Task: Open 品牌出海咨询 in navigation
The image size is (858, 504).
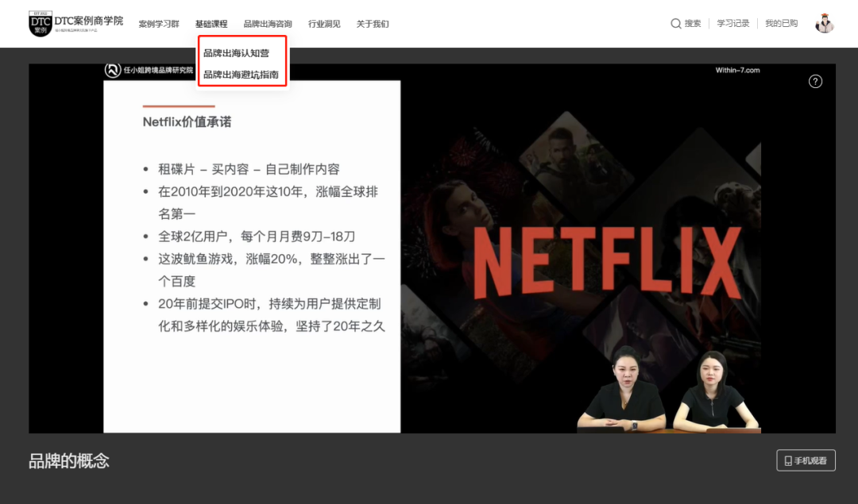Action: (x=268, y=24)
